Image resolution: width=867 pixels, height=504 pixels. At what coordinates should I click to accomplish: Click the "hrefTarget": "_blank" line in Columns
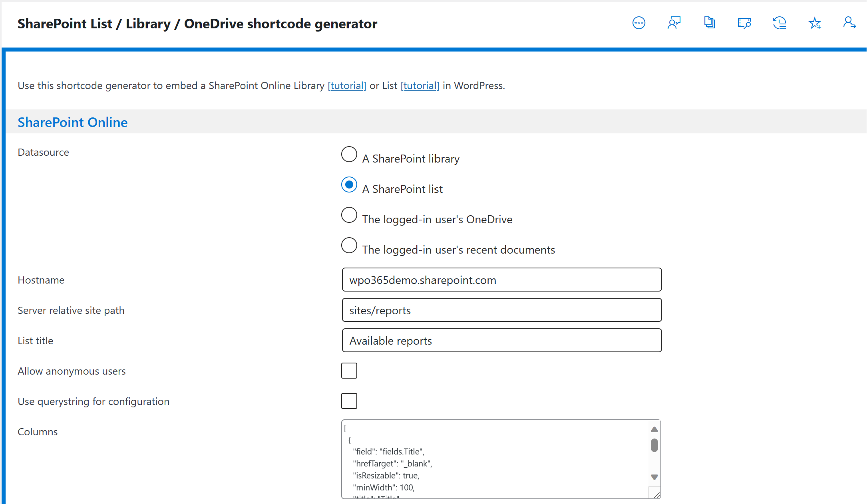click(x=392, y=463)
